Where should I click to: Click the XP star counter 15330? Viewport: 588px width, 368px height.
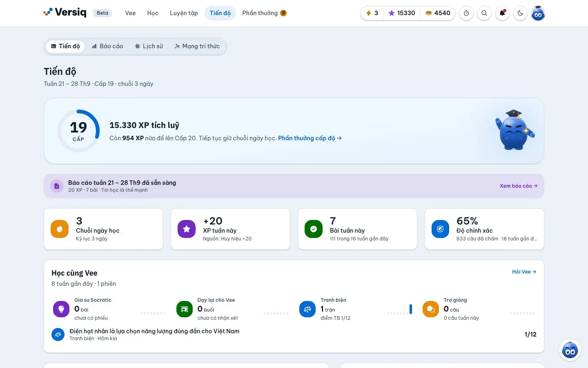tap(402, 13)
